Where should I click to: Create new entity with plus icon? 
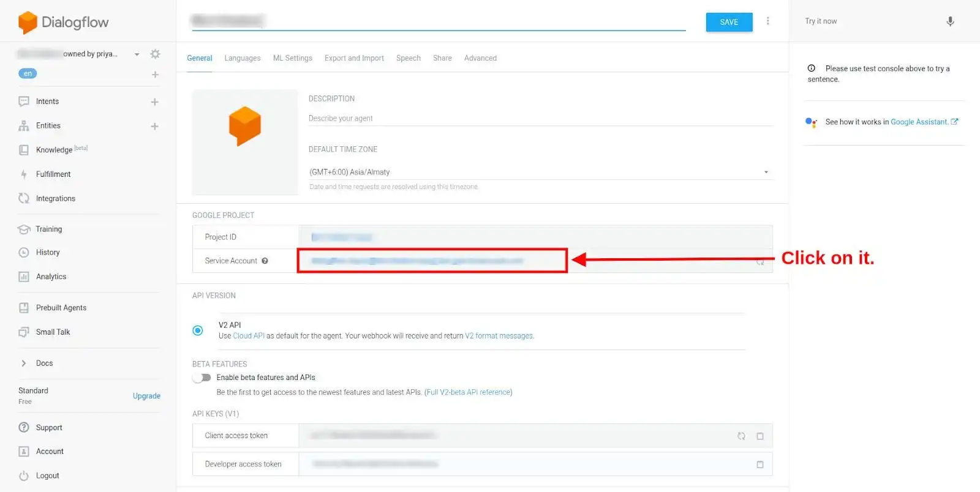[154, 126]
